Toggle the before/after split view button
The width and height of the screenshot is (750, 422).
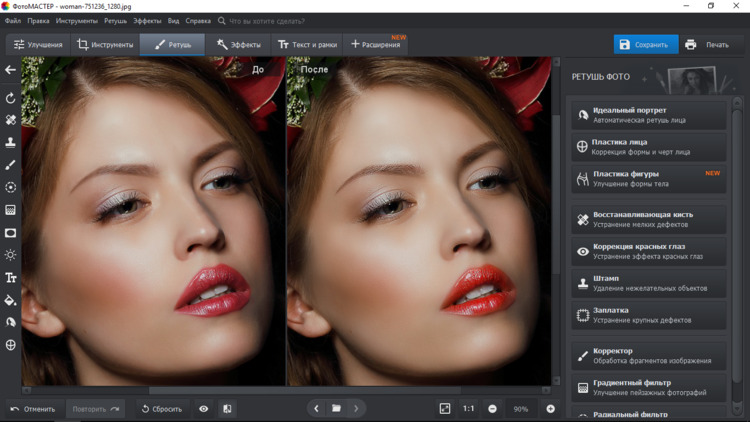click(227, 409)
